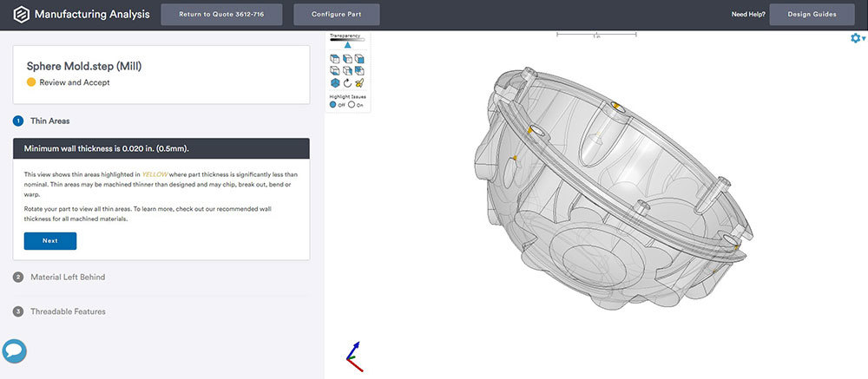Open Design Guides
This screenshot has height=379, width=868.
click(x=812, y=14)
